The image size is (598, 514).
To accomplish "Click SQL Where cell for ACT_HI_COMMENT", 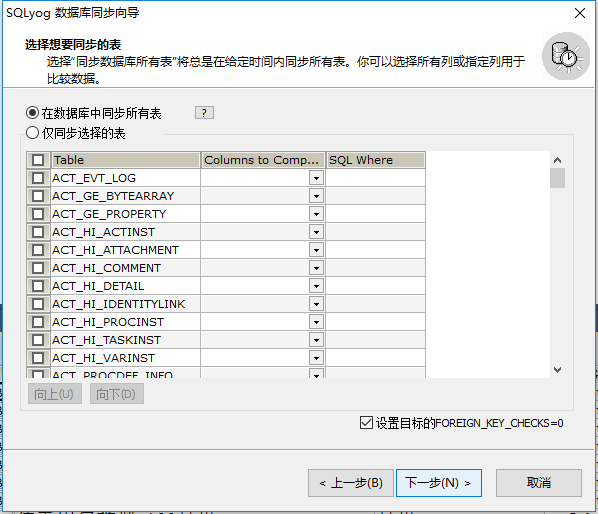I will [376, 268].
